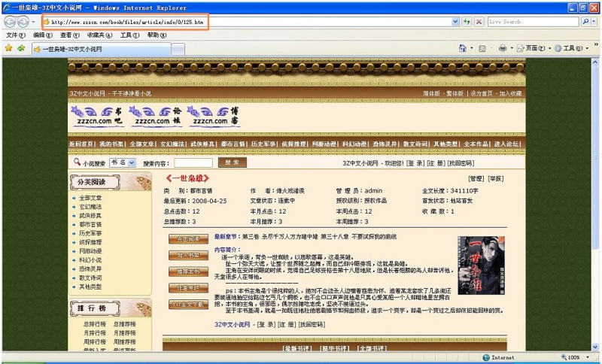This screenshot has height=364, width=602.
Task: Click the zzzcn.com 博客 logo
Action: coord(214,117)
